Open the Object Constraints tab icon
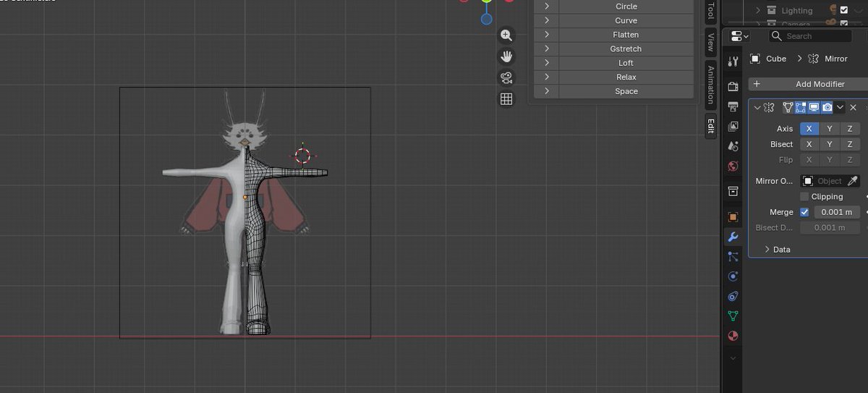The image size is (868, 393). pyautogui.click(x=733, y=296)
